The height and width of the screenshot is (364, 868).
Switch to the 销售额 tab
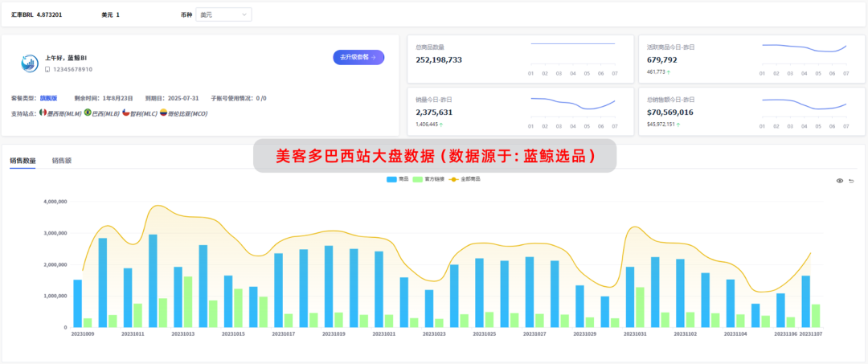tap(61, 161)
